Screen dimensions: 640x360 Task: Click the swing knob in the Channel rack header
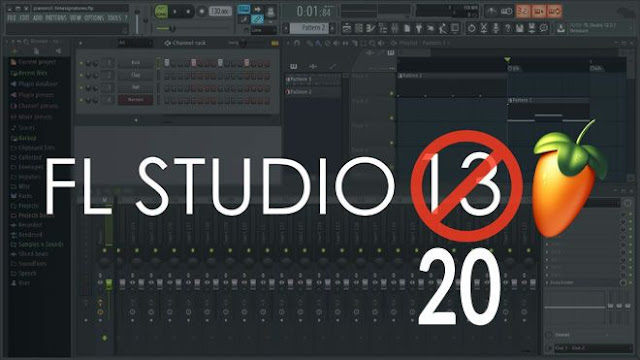243,43
